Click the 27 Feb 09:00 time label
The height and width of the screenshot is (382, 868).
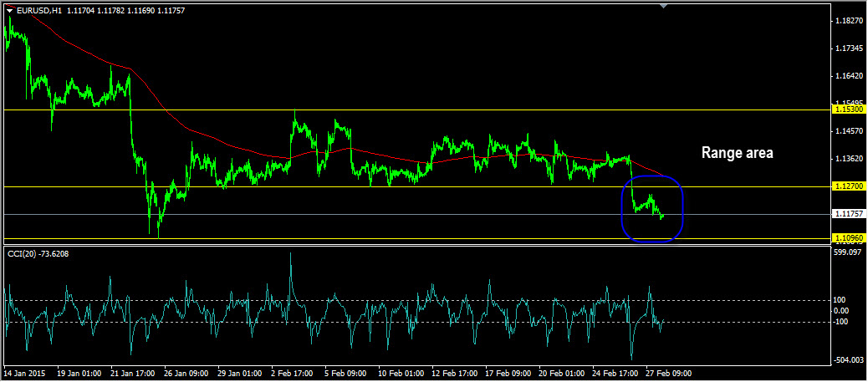[x=668, y=373]
